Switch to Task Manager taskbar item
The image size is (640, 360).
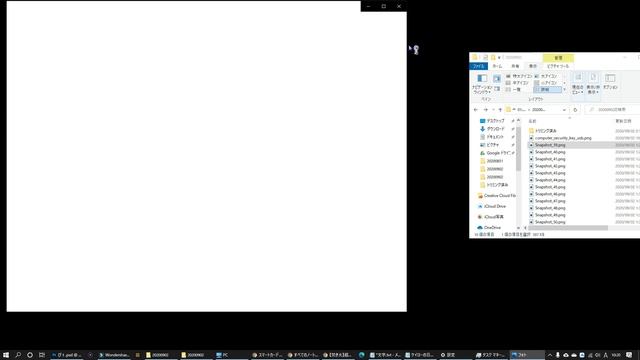tap(491, 355)
